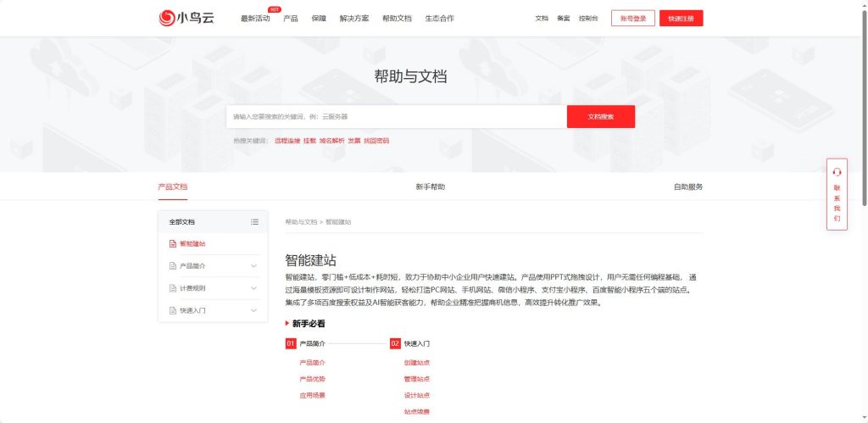The image size is (868, 423).
Task: Click the 备案 link in top bar
Action: click(x=564, y=19)
